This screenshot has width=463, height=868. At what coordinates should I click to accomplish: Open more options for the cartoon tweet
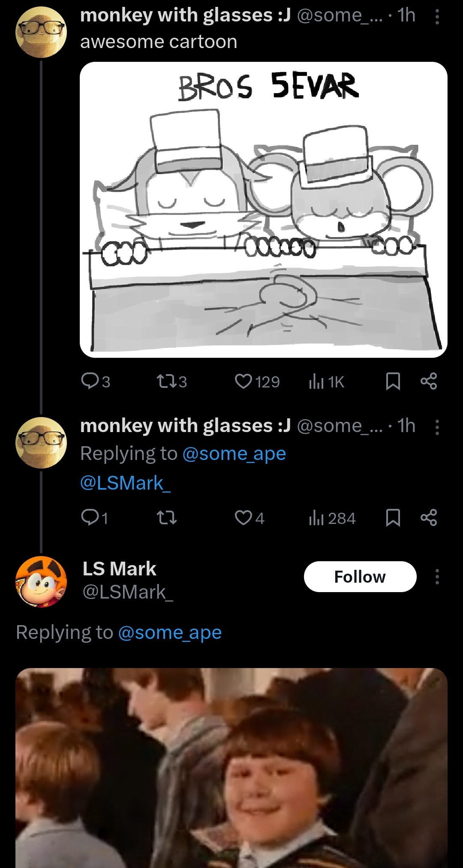tap(437, 17)
